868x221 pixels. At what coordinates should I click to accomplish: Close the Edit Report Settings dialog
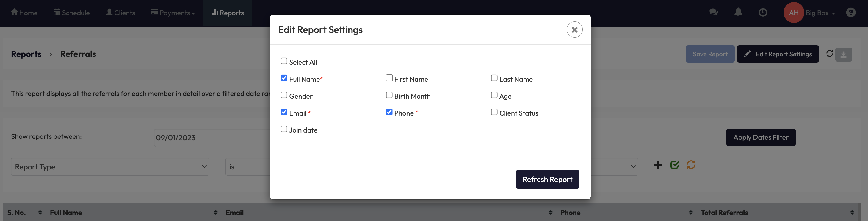(574, 30)
